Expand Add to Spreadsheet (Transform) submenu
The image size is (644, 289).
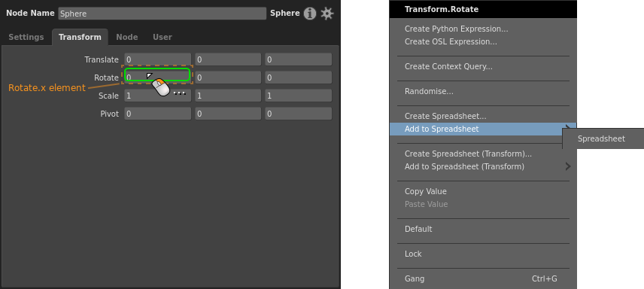click(x=483, y=166)
